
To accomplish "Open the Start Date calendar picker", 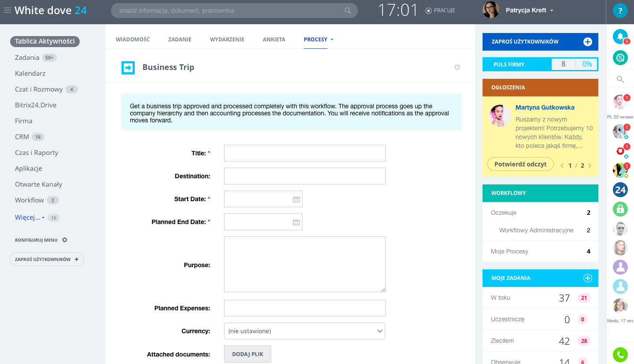I will [296, 199].
